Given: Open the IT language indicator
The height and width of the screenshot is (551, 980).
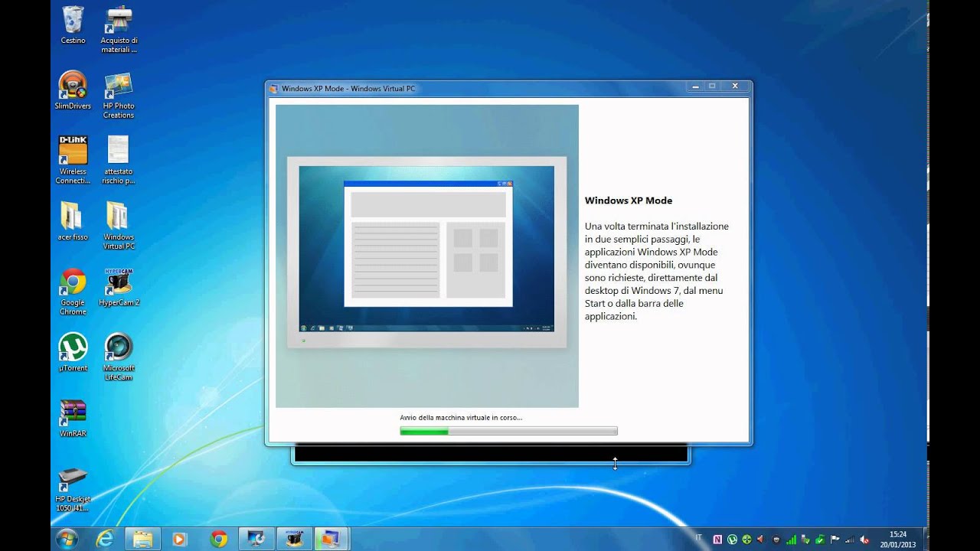Looking at the screenshot, I should click(x=698, y=538).
